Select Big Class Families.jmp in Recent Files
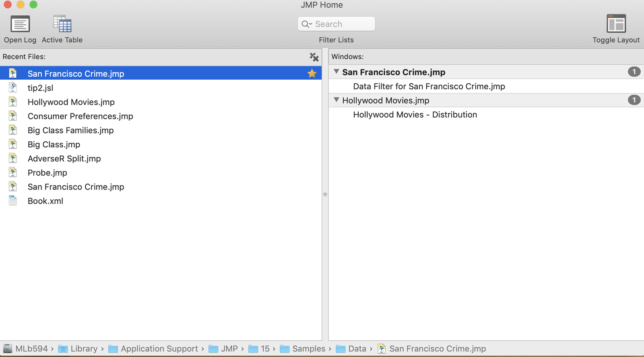Viewport: 644px width, 357px height. pyautogui.click(x=71, y=130)
